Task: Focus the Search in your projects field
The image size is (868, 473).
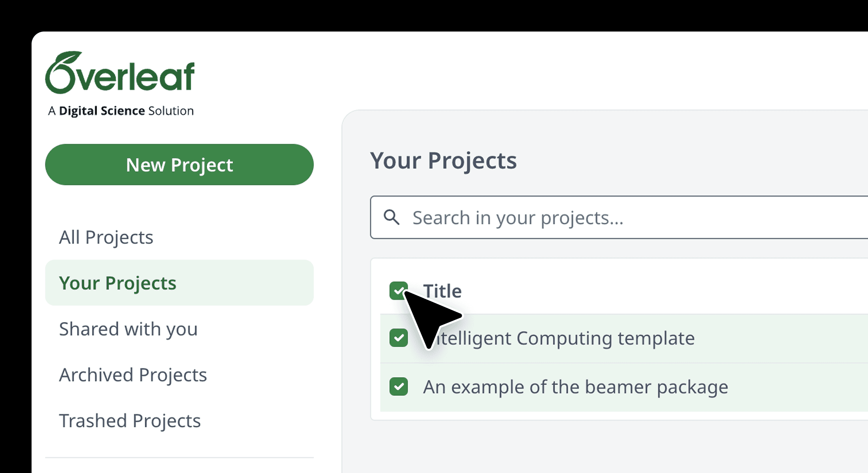Action: point(619,217)
